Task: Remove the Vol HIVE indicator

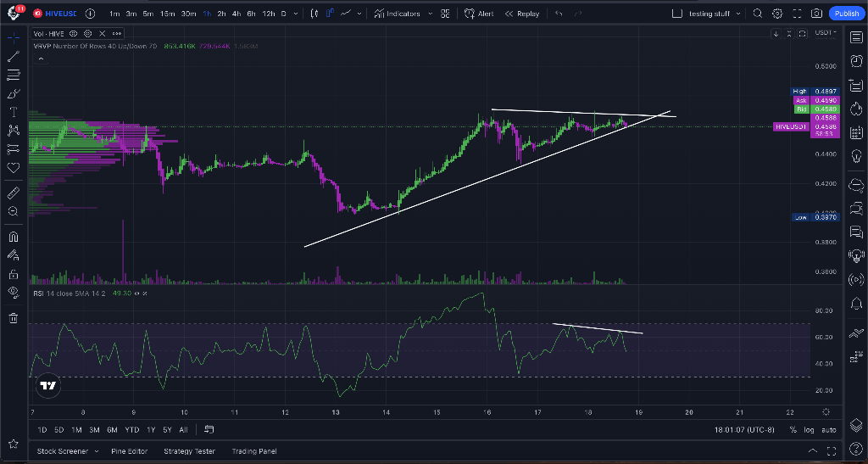Action: [102, 34]
